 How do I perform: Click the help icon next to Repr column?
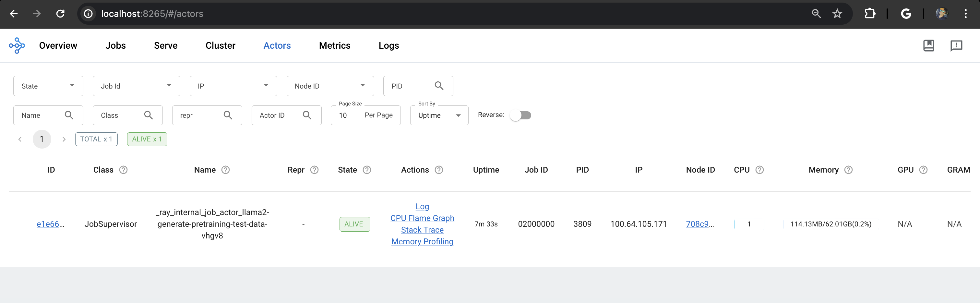(x=314, y=170)
